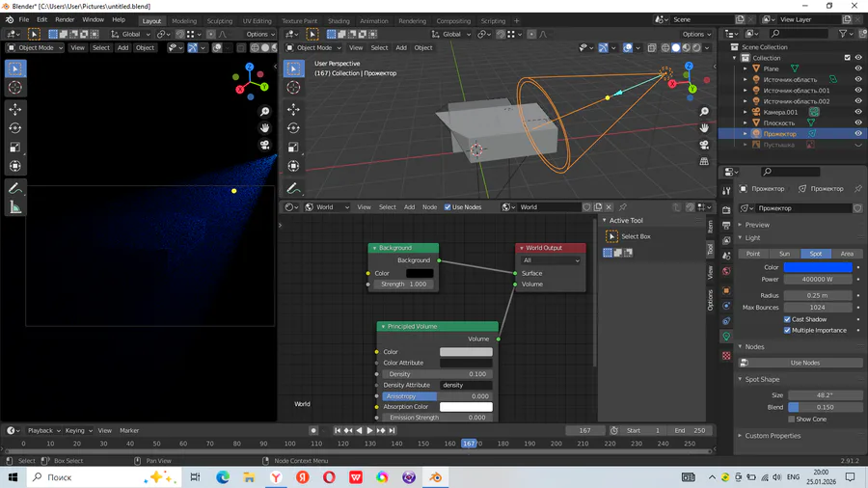
Task: Select the Measure tool in left viewport
Action: (14, 207)
